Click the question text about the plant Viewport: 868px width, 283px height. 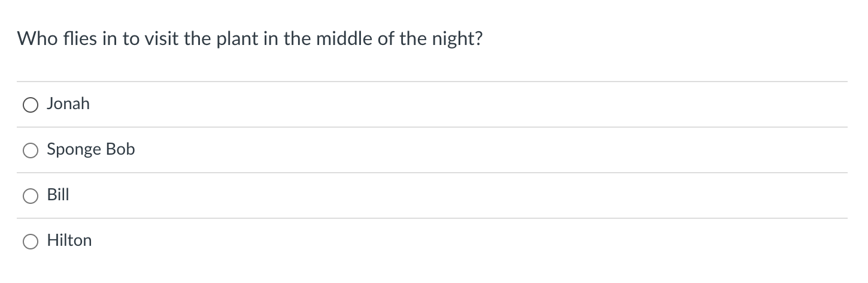(250, 40)
